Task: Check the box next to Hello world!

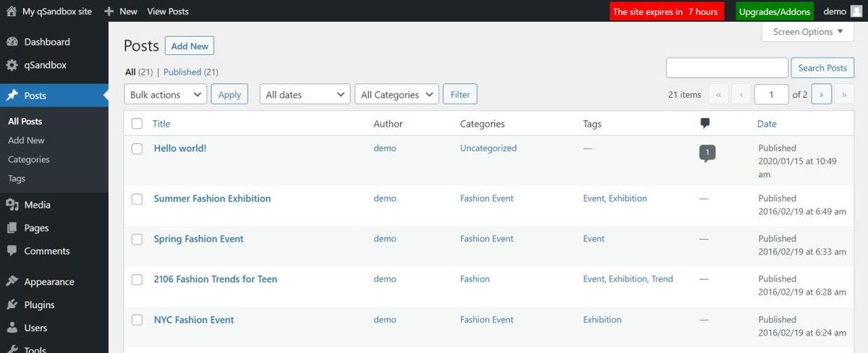Action: 137,148
